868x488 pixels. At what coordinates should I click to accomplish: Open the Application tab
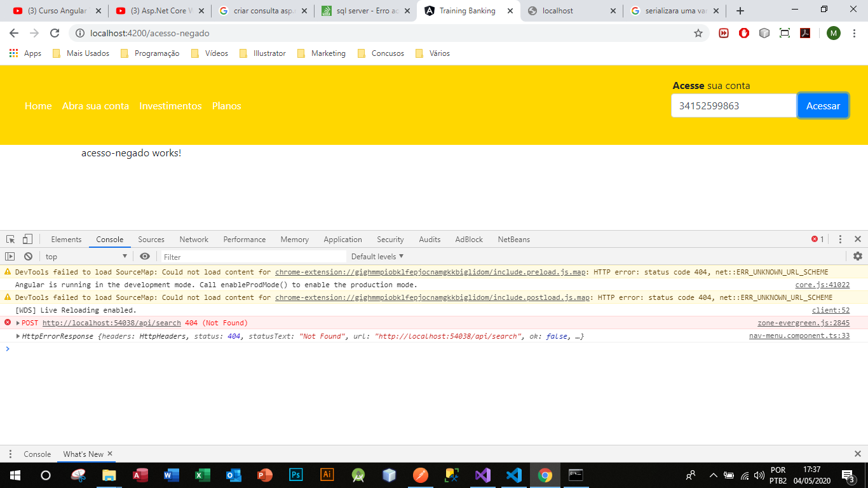pos(342,240)
